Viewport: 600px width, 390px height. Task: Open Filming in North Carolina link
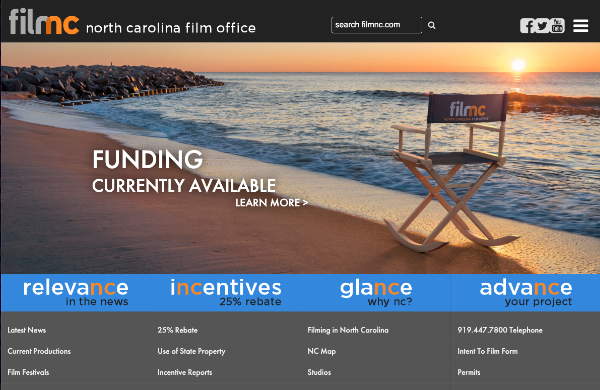coord(348,330)
